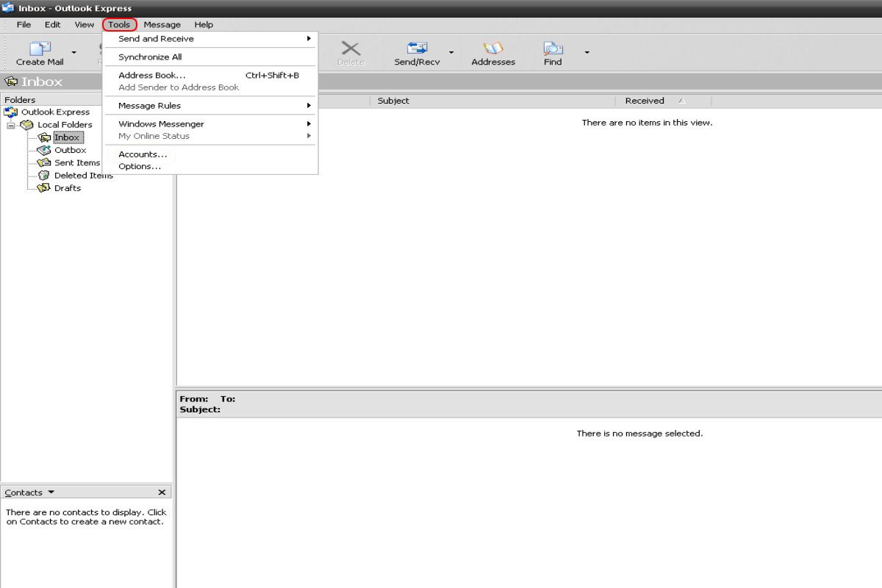Screen dimensions: 882x588
Task: Choose Synchronize All from Tools menu
Action: click(210, 57)
